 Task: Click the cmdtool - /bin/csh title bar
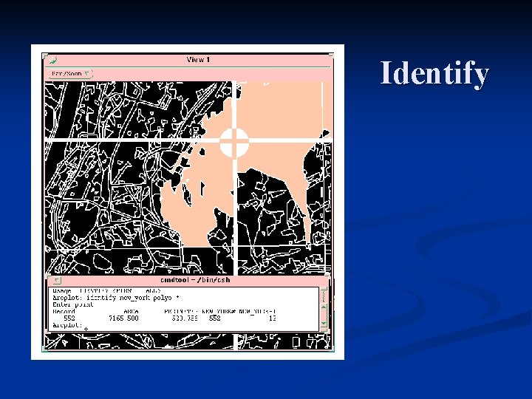(x=188, y=280)
